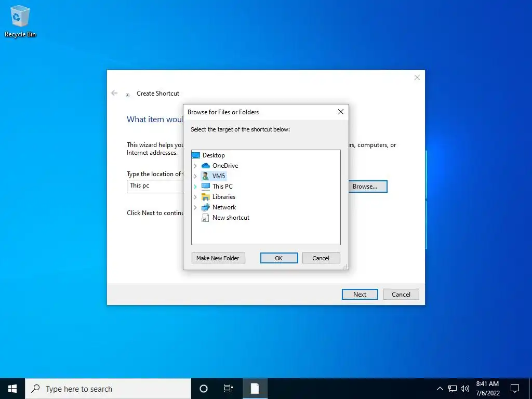Click the Make New Folder button

pyautogui.click(x=218, y=258)
